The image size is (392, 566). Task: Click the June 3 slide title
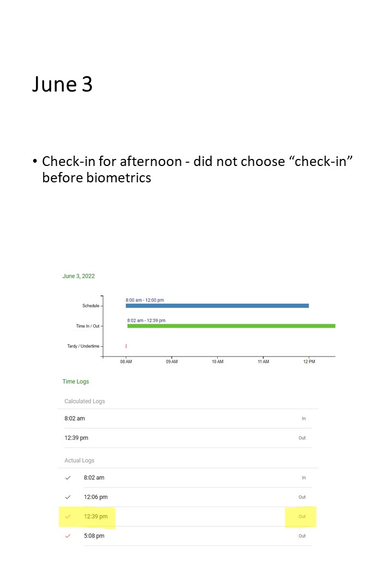pos(62,84)
